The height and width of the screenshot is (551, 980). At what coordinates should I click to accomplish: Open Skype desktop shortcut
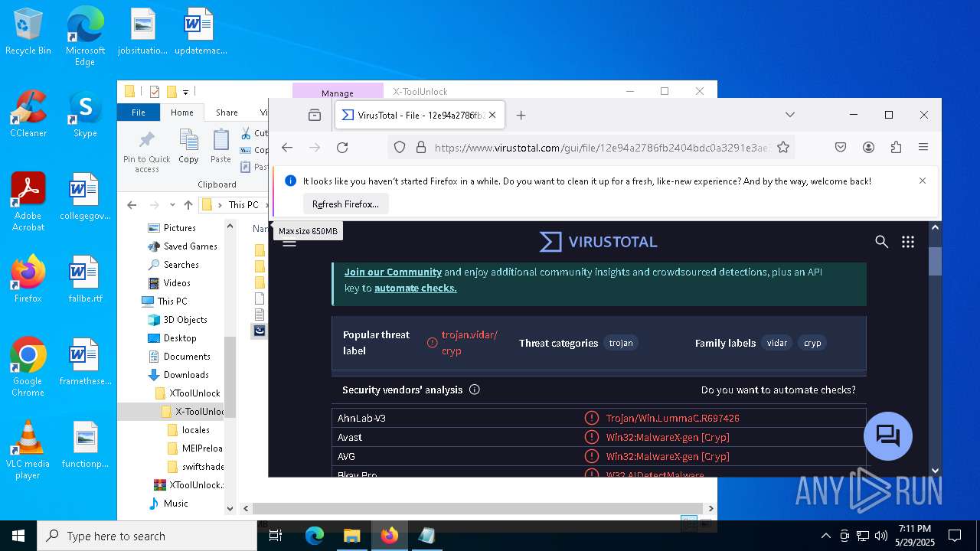click(85, 114)
